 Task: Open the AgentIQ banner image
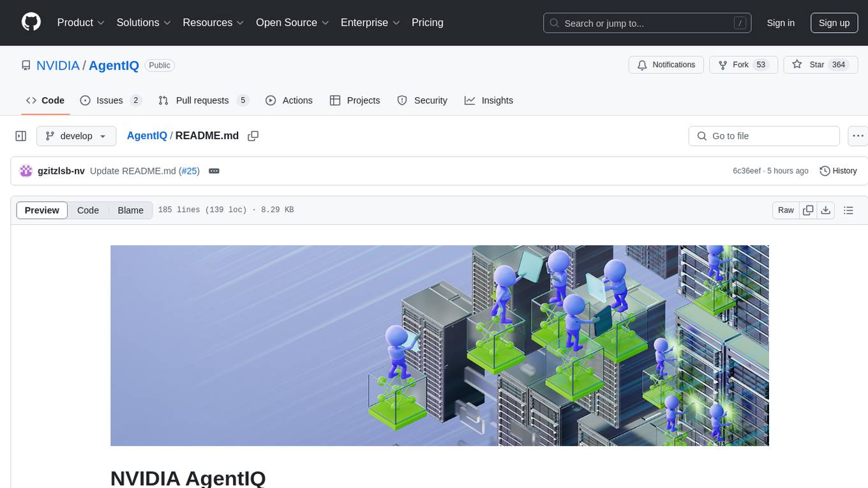click(440, 346)
